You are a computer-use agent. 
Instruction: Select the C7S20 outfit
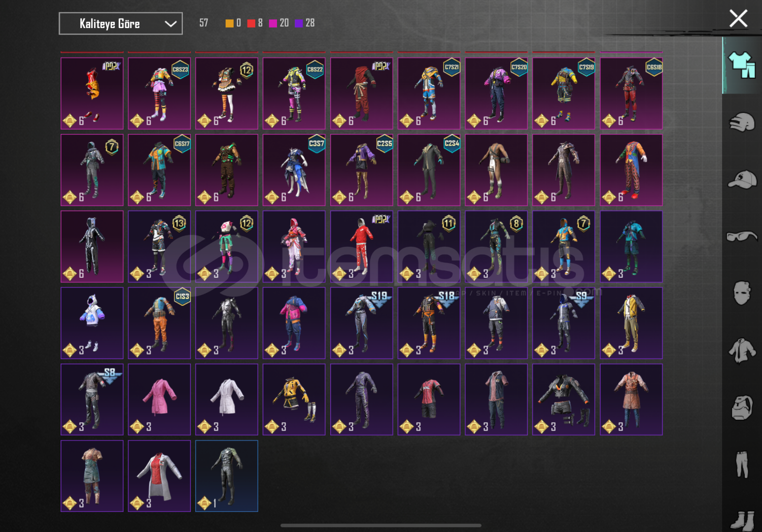click(496, 94)
